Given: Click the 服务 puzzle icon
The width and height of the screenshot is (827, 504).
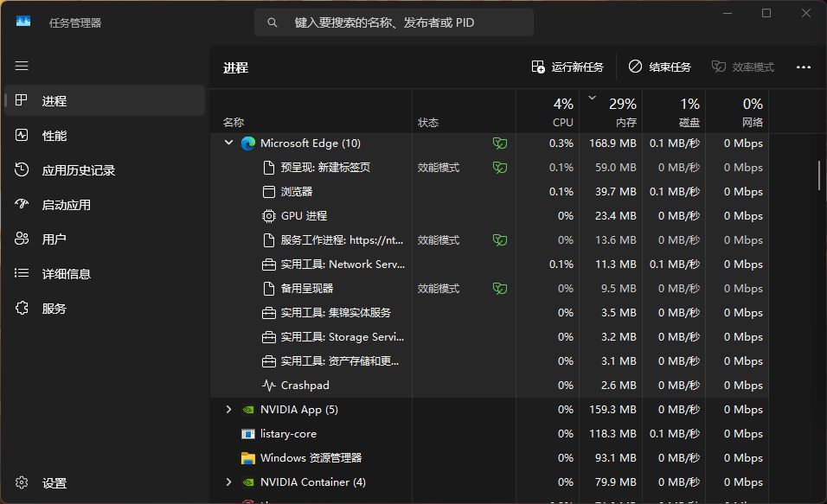Looking at the screenshot, I should click(x=22, y=308).
